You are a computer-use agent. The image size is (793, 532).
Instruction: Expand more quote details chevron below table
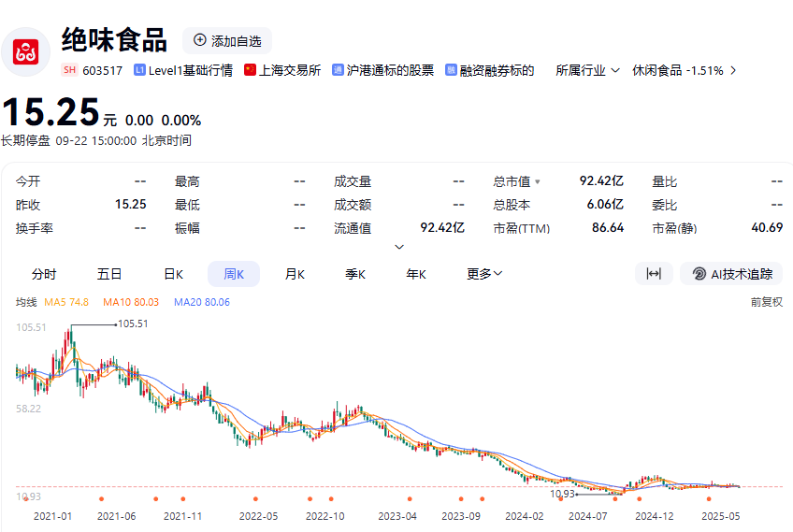point(399,247)
